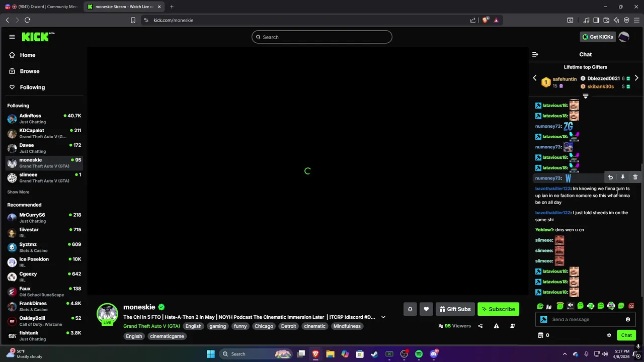The height and width of the screenshot is (362, 644).
Task: Collapse the chat panel with arrow icon
Action: point(535,54)
